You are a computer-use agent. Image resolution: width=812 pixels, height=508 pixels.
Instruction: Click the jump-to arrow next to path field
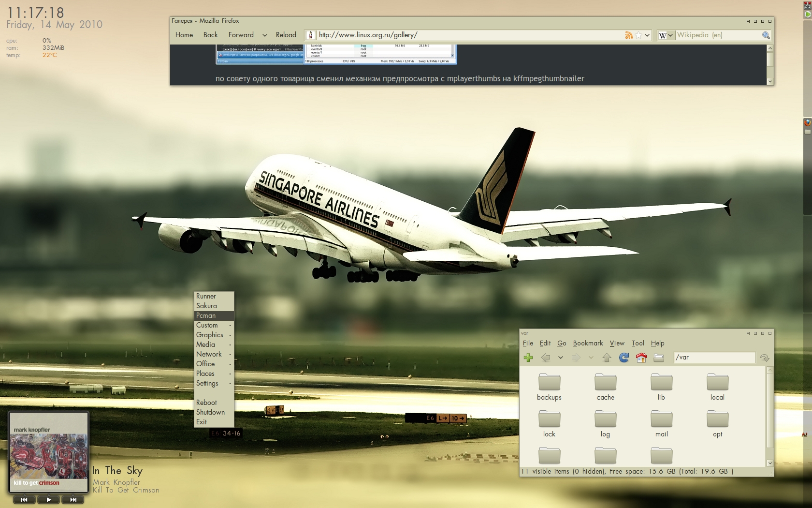click(x=764, y=358)
